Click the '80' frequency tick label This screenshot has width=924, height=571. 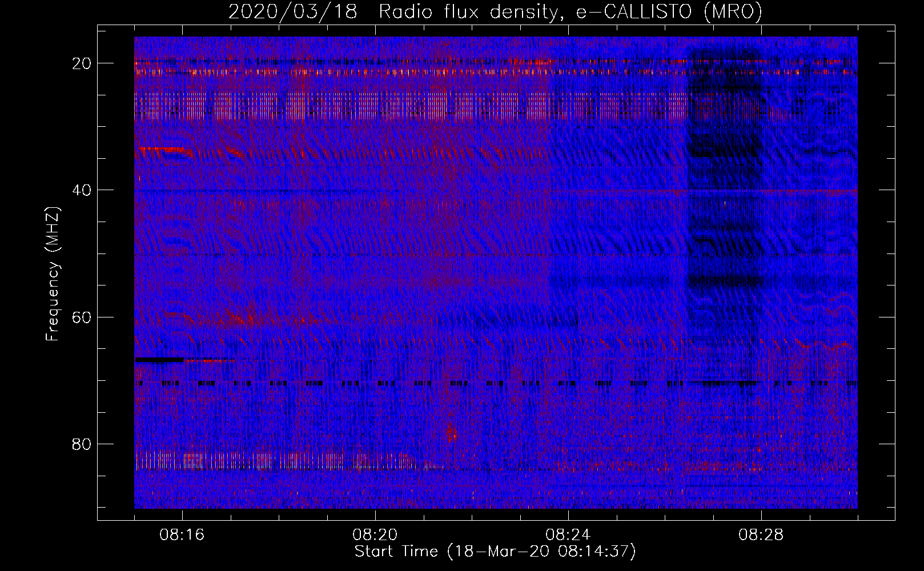tap(82, 444)
